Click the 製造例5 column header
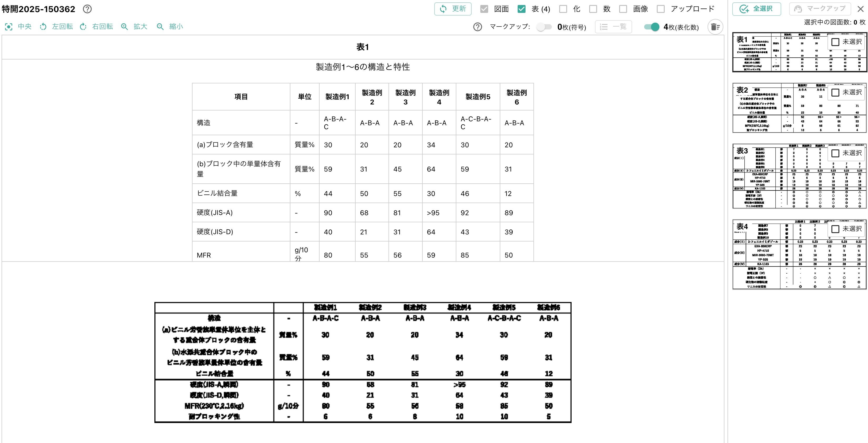Image resolution: width=868 pixels, height=443 pixels. [x=478, y=97]
